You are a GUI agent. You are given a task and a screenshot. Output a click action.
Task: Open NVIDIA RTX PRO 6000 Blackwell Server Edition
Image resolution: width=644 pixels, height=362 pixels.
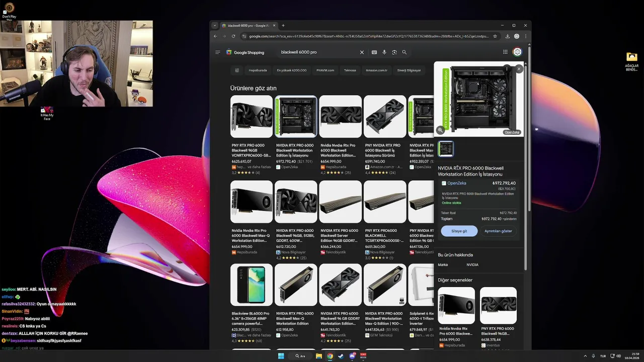pos(341,218)
